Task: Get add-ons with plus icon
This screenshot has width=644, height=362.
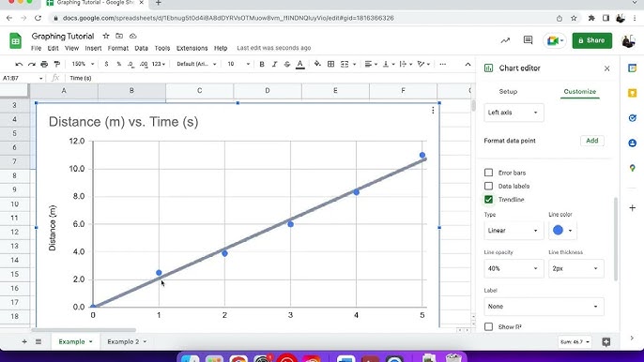Action: [x=632, y=207]
